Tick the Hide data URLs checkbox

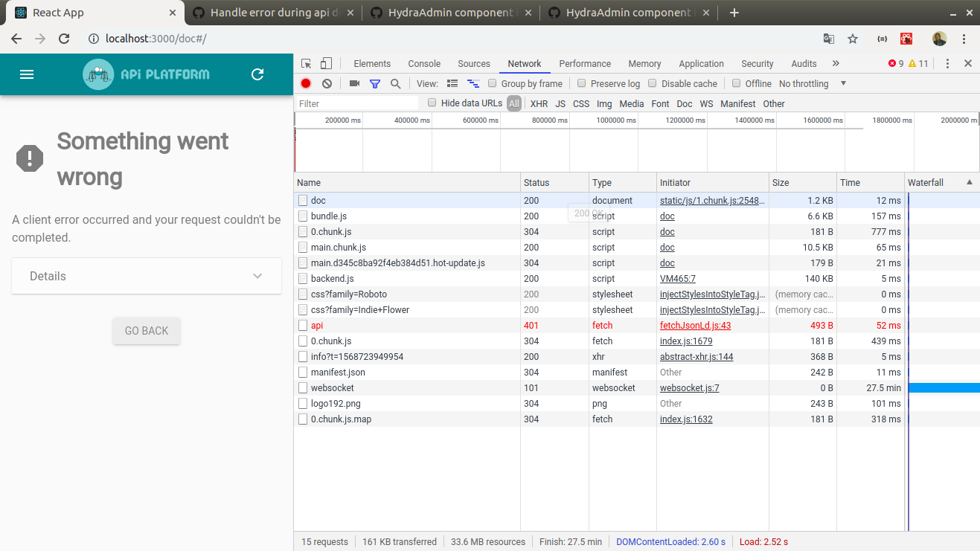pos(432,103)
